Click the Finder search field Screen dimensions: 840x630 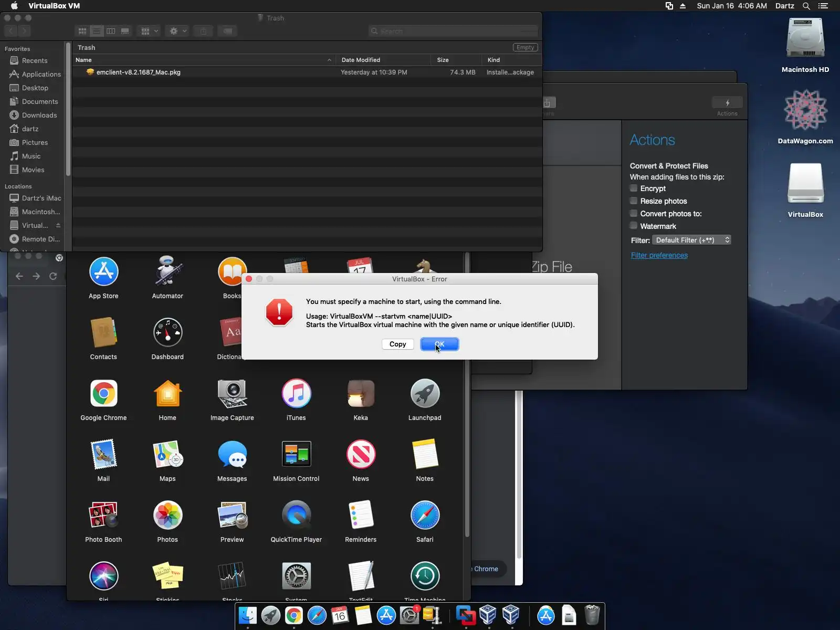[453, 31]
